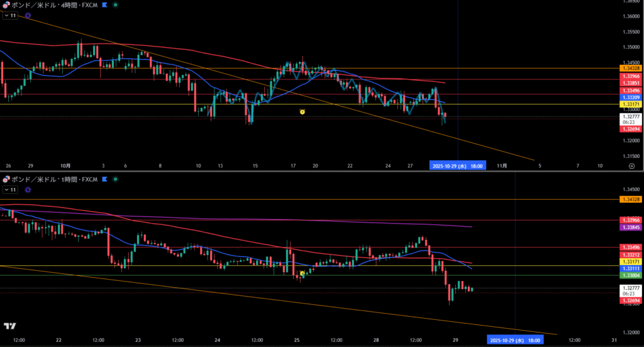This screenshot has width=644, height=347.
Task: Select the purple 1.33845 price label, lower chart
Action: pos(631,227)
